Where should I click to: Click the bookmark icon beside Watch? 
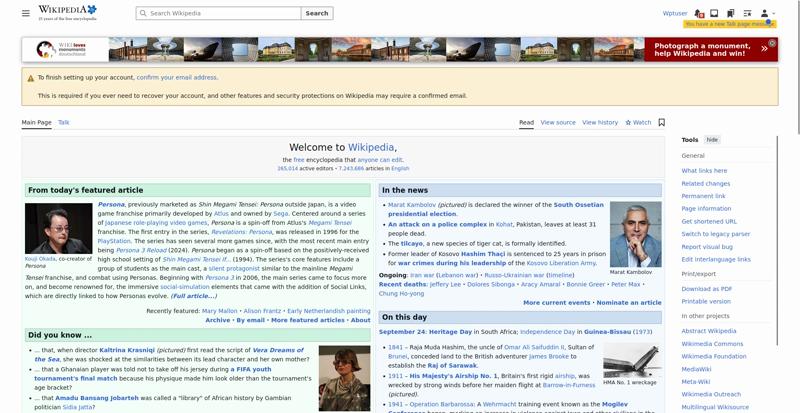tap(661, 123)
